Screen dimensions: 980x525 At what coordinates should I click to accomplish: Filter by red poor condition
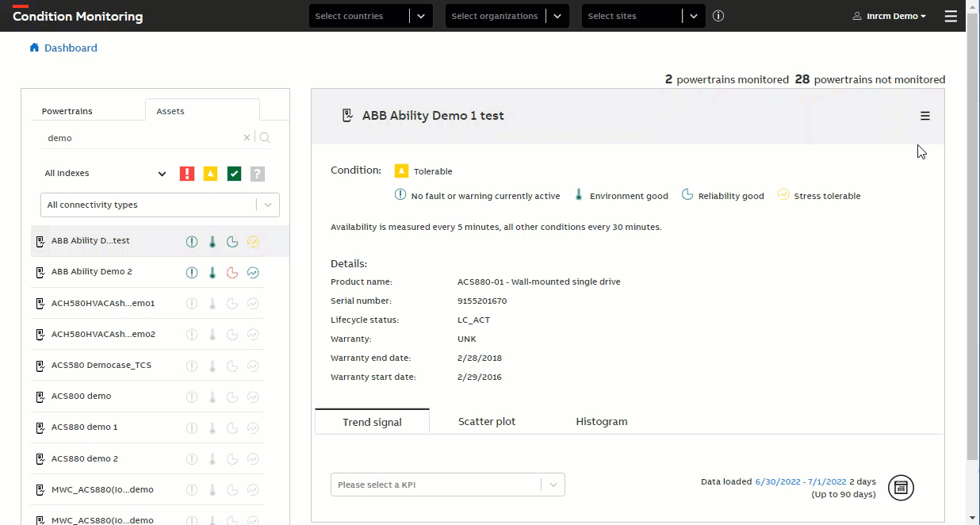pyautogui.click(x=187, y=174)
